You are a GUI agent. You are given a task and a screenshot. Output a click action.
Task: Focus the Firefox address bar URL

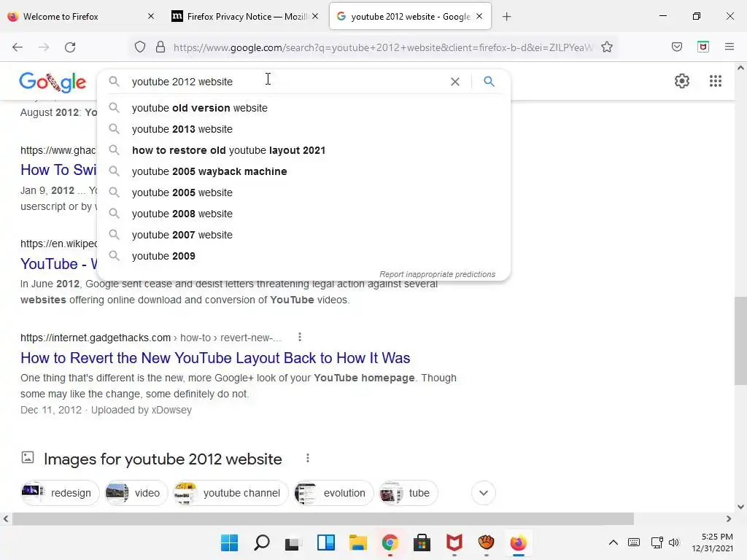(382, 47)
